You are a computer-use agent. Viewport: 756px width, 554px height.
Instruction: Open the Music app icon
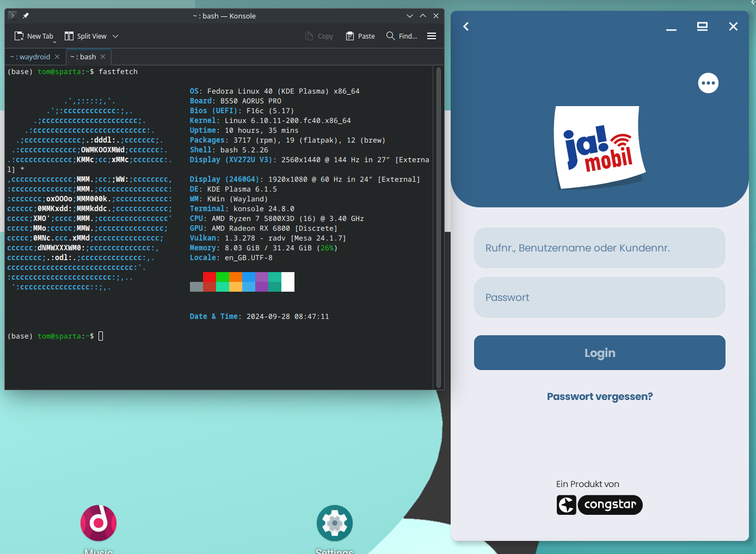pos(99,523)
